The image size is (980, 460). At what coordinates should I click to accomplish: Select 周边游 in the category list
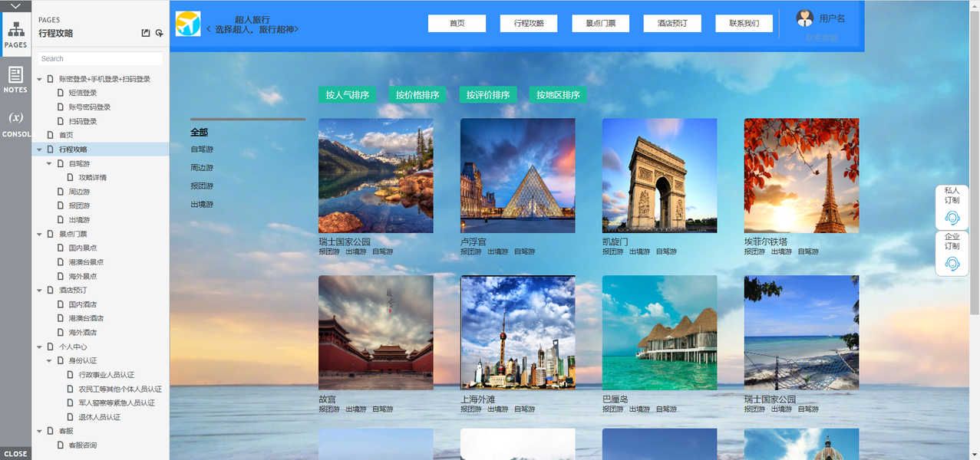coord(202,168)
